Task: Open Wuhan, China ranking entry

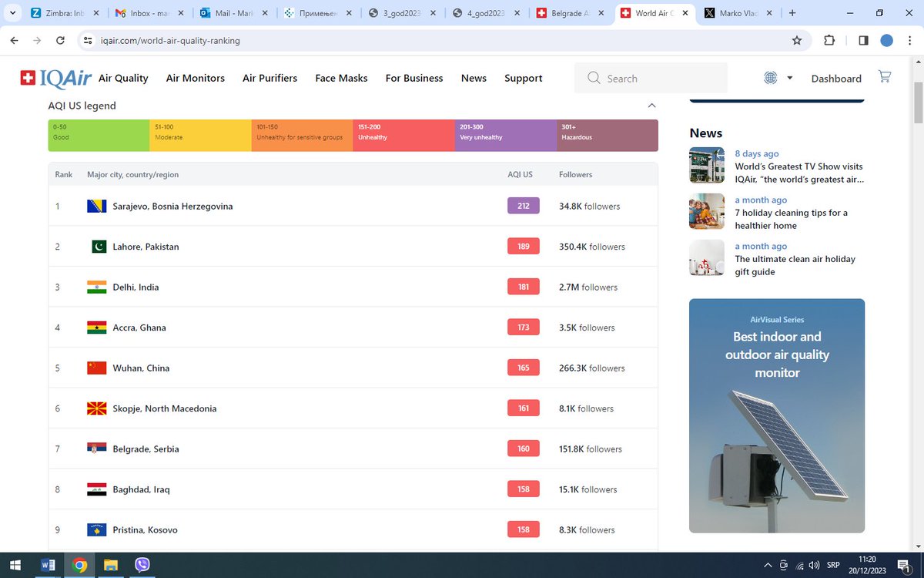Action: point(353,368)
